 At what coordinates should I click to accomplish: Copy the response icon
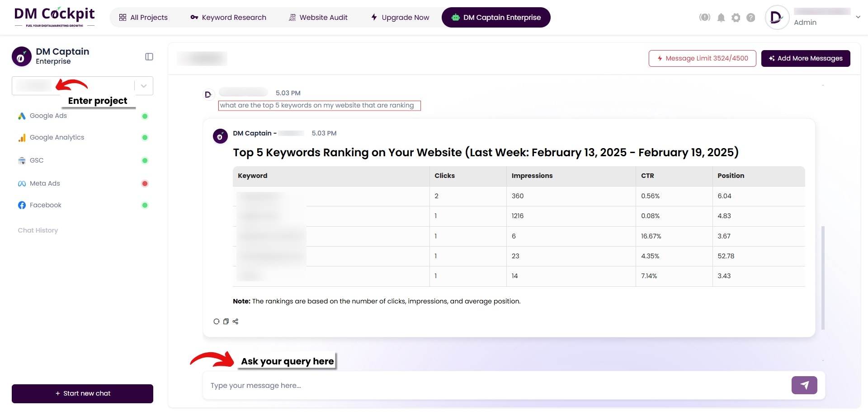tap(226, 322)
